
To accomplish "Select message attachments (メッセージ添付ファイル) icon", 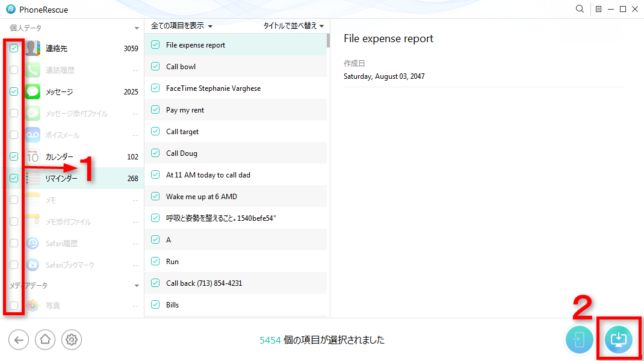I will coord(33,113).
